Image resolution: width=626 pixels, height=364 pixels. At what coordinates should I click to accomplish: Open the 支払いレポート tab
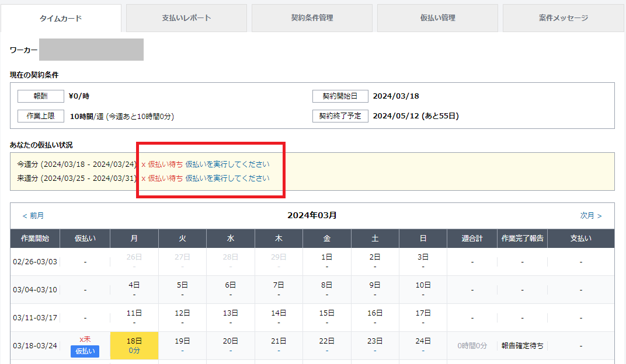coord(186,18)
